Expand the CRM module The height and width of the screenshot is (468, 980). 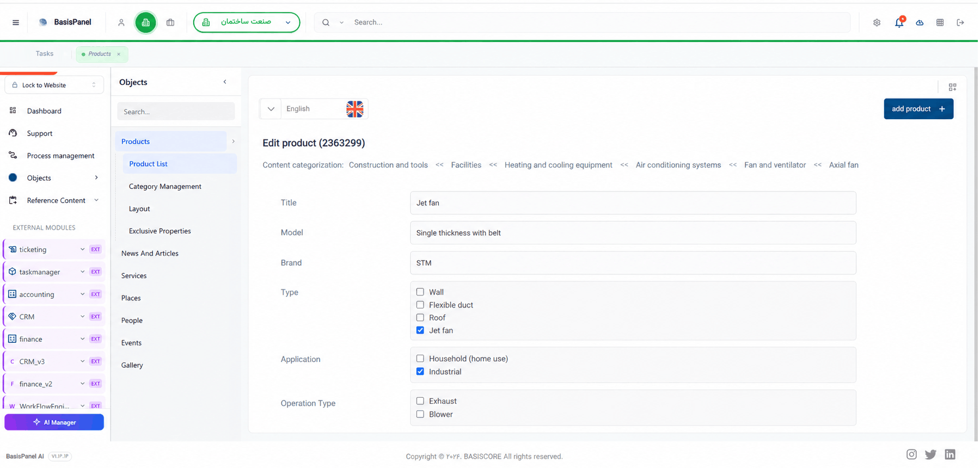[54, 316]
